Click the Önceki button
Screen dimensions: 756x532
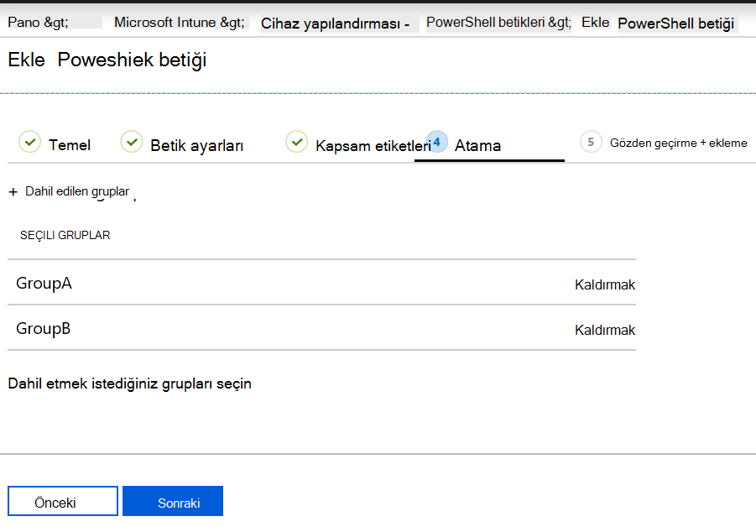coord(62,500)
